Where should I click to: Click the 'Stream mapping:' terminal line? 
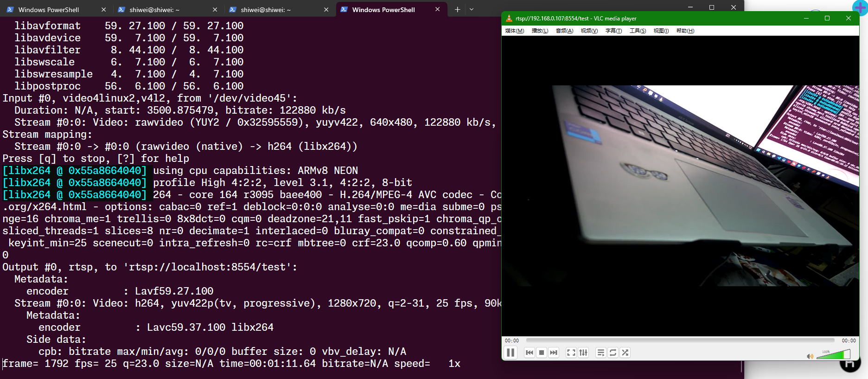point(47,135)
